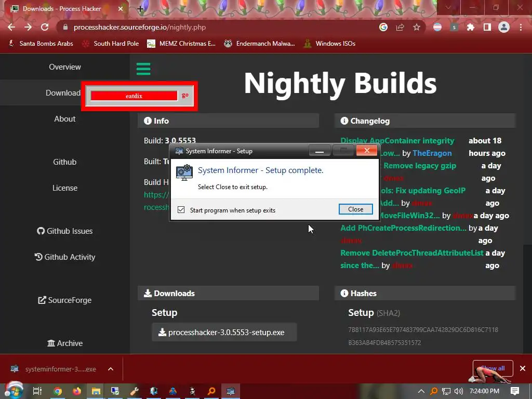The width and height of the screenshot is (532, 399).
Task: Toggle the Chrome side panel icon
Action: 487,27
